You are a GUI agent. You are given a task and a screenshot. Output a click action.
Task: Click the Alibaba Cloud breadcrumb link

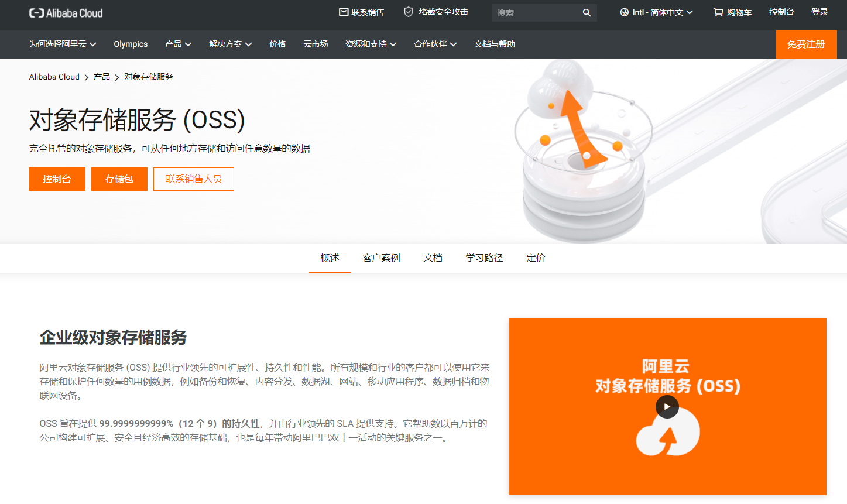pos(54,77)
